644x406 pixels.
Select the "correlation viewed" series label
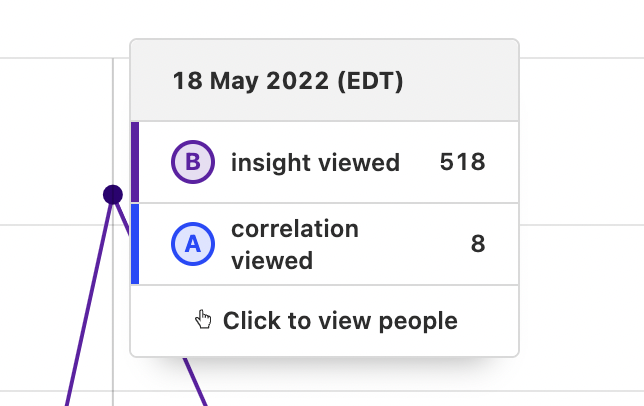[x=294, y=245]
